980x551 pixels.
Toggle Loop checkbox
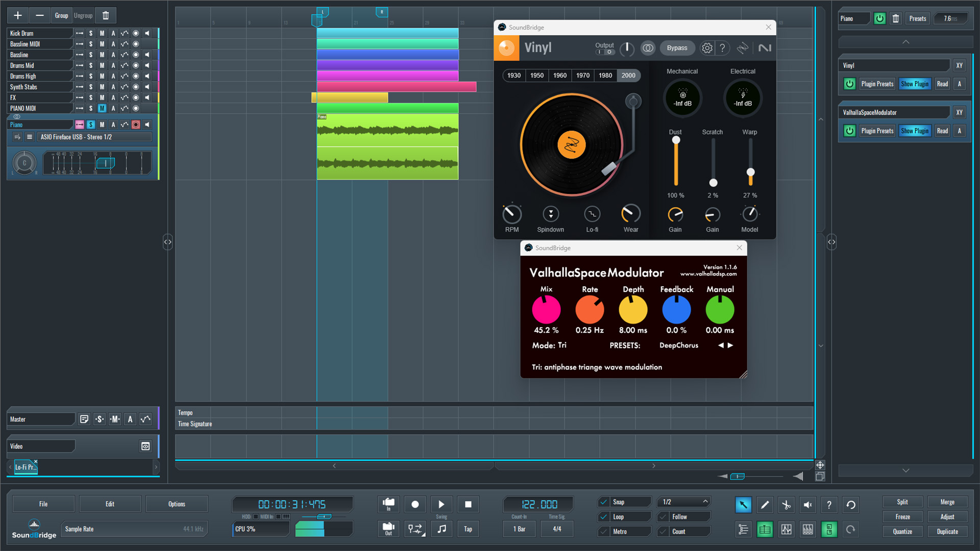(x=604, y=517)
